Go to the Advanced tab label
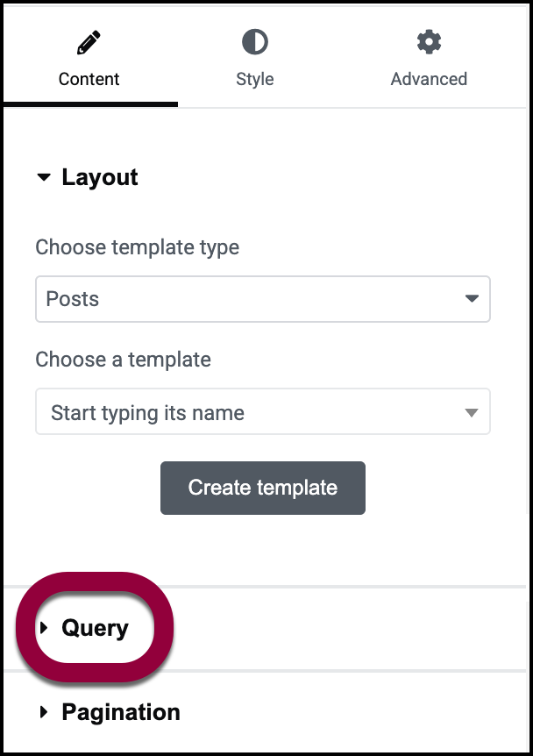The image size is (533, 756). (x=429, y=79)
